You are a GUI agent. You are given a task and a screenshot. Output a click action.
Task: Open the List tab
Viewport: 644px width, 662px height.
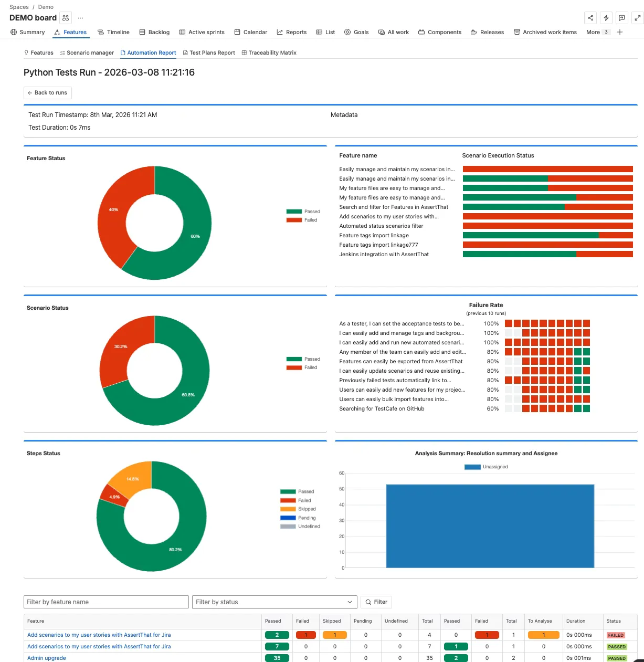325,32
